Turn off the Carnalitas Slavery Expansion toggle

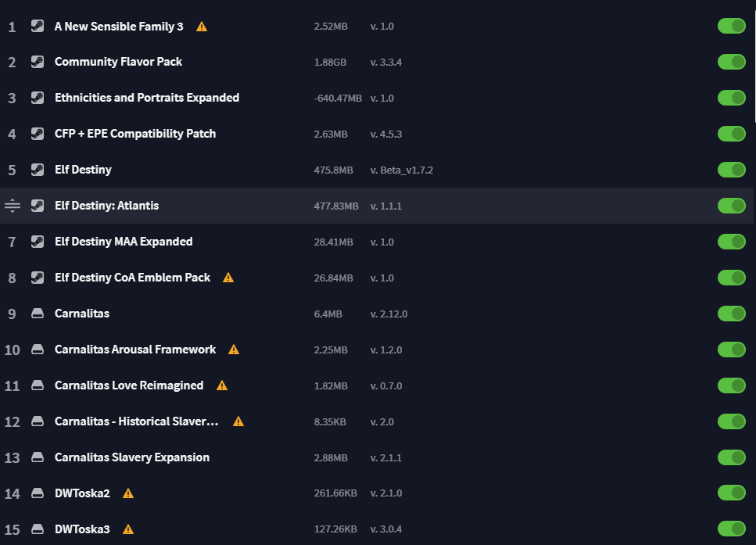coord(732,457)
